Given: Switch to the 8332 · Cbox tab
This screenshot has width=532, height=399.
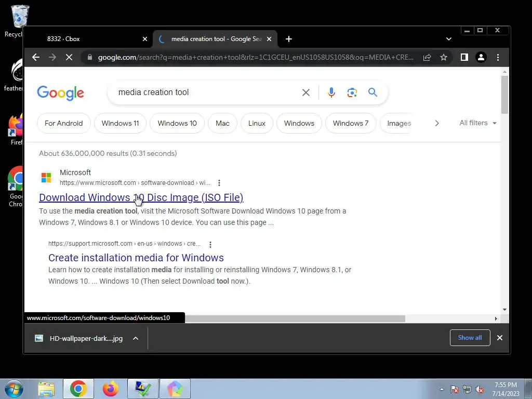Looking at the screenshot, I should click(88, 39).
